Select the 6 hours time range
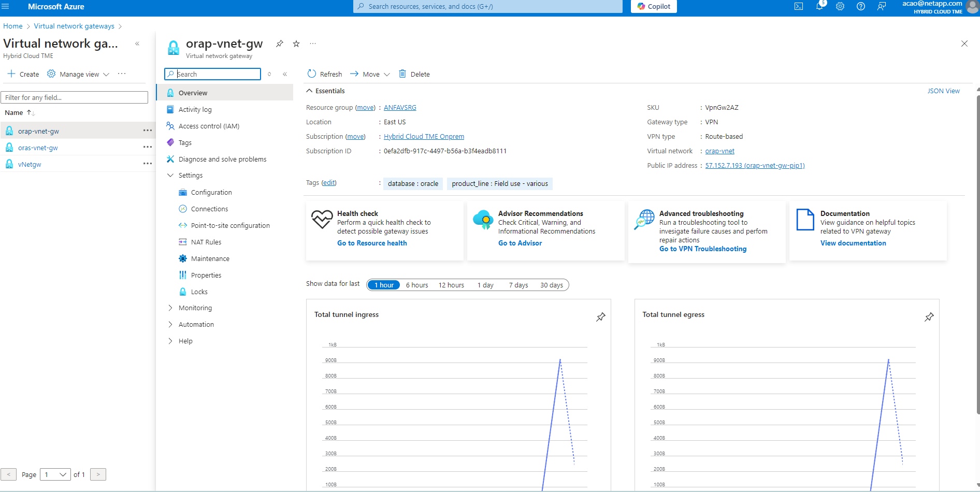Image resolution: width=980 pixels, height=492 pixels. pos(417,285)
